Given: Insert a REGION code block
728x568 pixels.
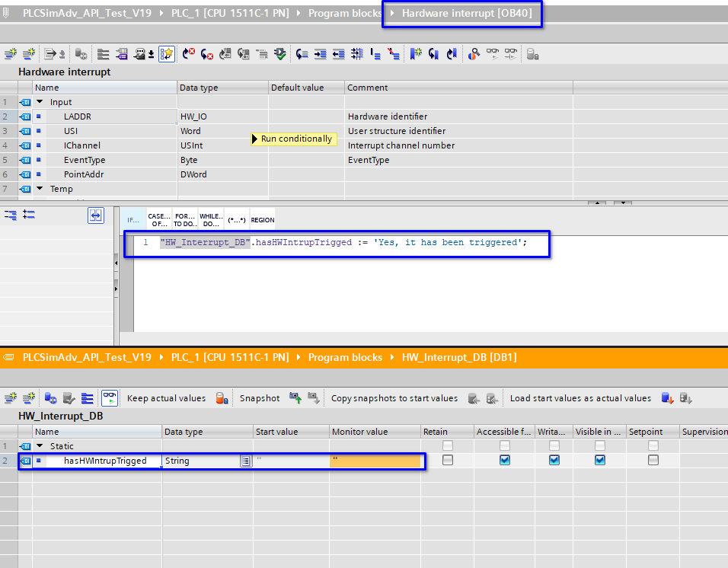Looking at the screenshot, I should coord(262,219).
